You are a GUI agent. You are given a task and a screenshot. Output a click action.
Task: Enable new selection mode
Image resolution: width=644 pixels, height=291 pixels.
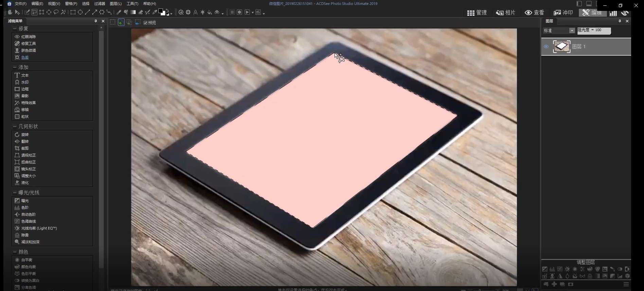[x=113, y=22]
